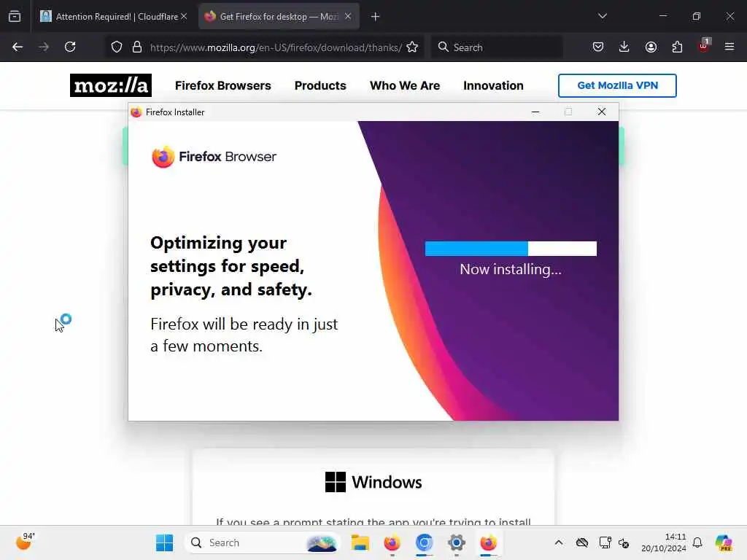Open the clock showing 14:11
The height and width of the screenshot is (560, 747).
tap(664, 542)
